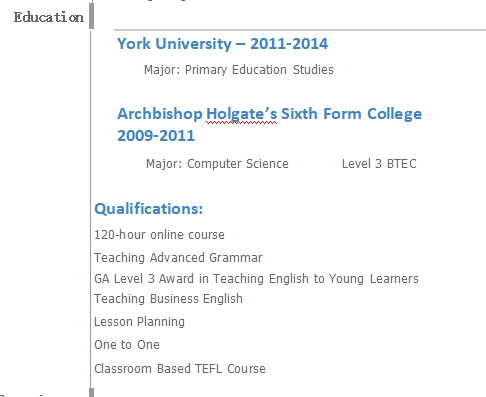
Task: Click the Level 3 BTEC text
Action: coord(379,164)
